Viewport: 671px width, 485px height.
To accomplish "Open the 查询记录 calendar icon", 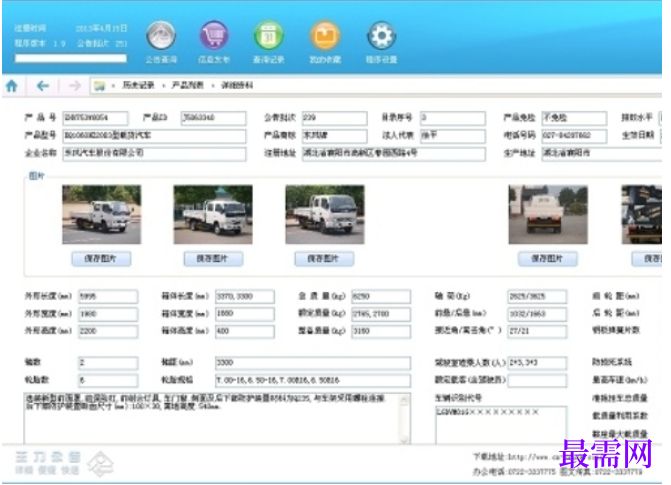I will (268, 36).
